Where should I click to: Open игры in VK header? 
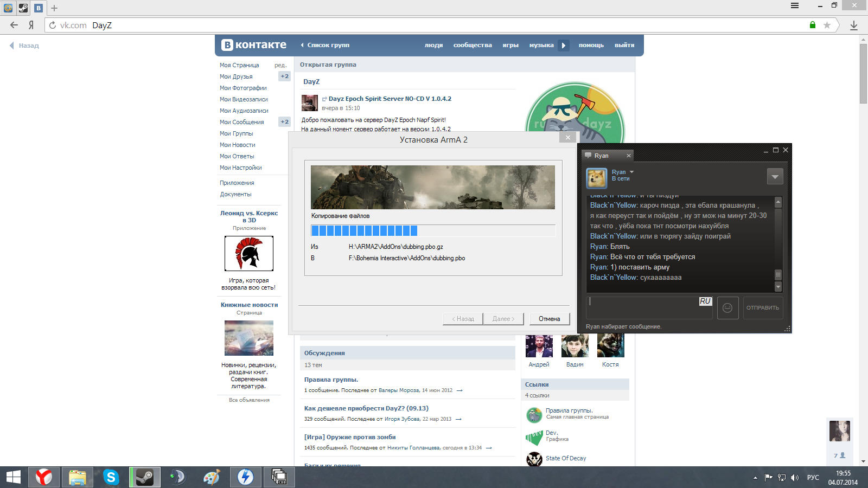[510, 45]
